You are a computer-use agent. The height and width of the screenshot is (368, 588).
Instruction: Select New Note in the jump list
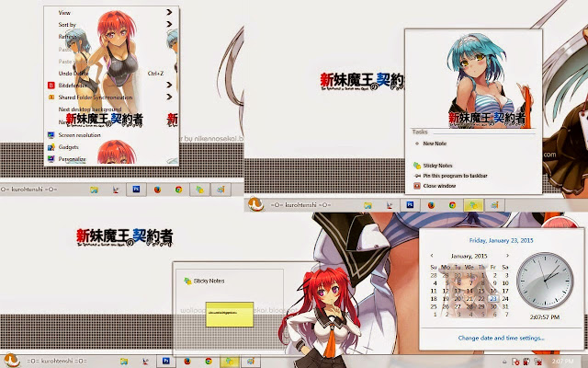435,144
